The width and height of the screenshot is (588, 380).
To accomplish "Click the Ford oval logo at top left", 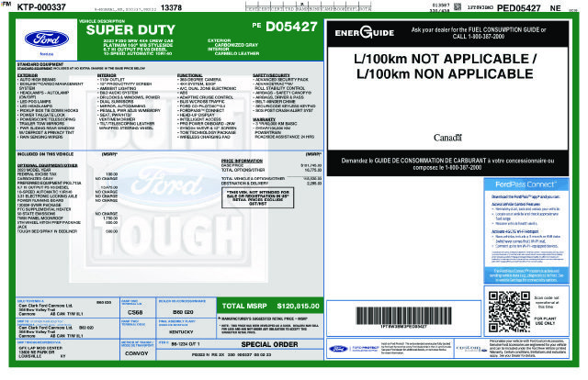I will [47, 39].
